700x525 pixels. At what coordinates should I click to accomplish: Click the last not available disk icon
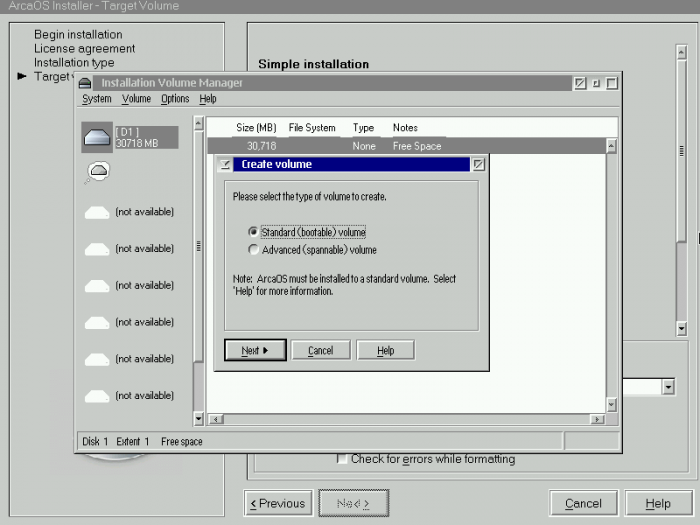pyautogui.click(x=97, y=396)
